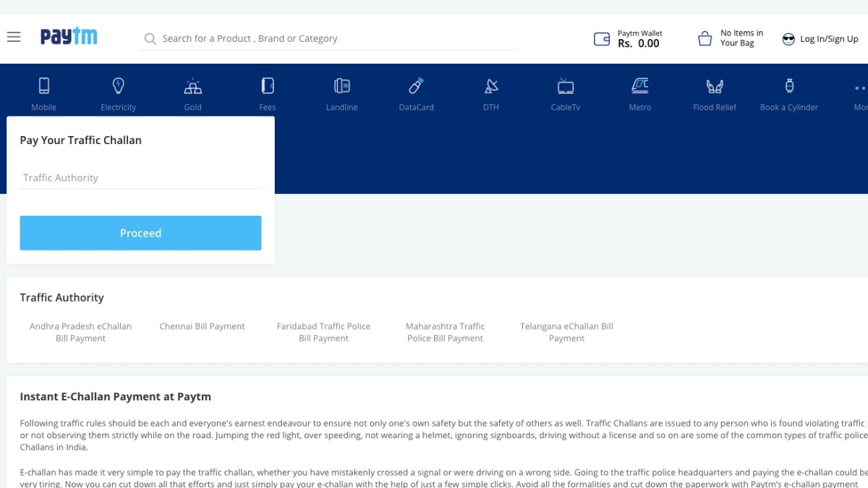Click the Flood Relief category label
This screenshot has width=868, height=488.
(715, 107)
